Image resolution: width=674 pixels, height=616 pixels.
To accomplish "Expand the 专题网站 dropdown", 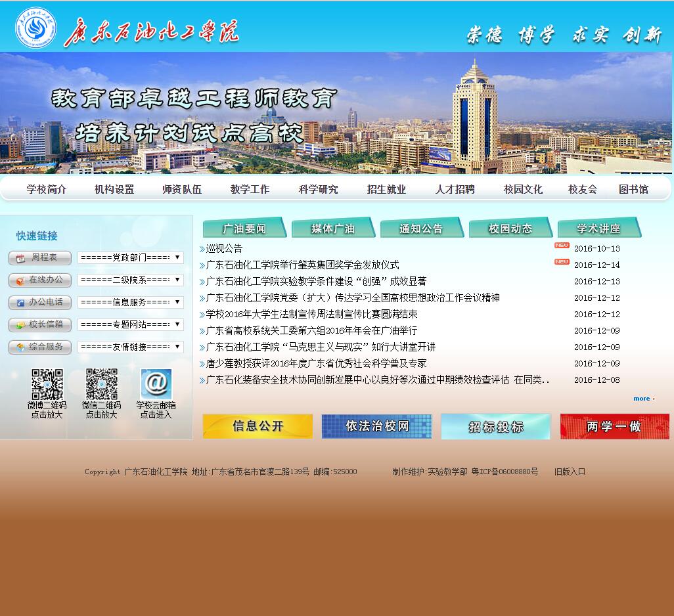I will (131, 324).
